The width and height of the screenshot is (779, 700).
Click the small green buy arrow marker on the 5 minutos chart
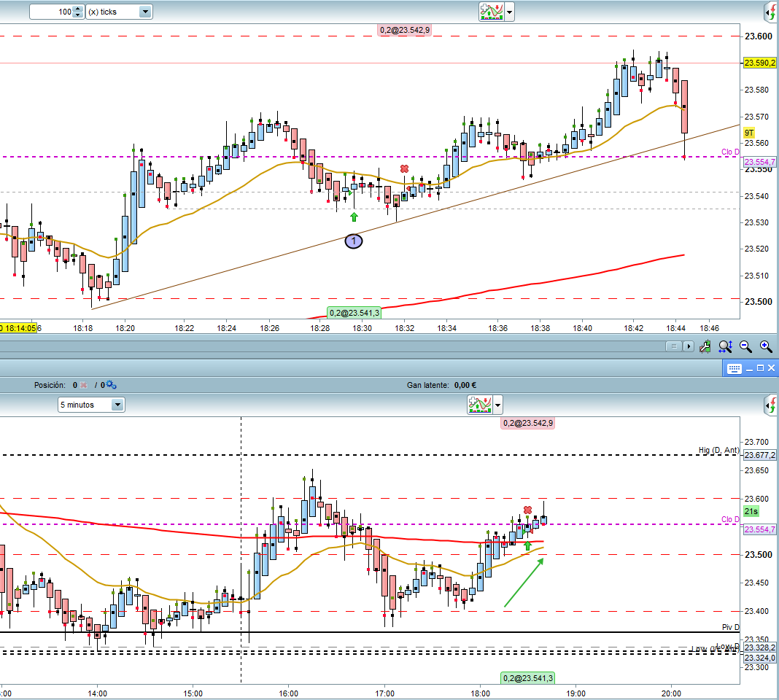(527, 546)
